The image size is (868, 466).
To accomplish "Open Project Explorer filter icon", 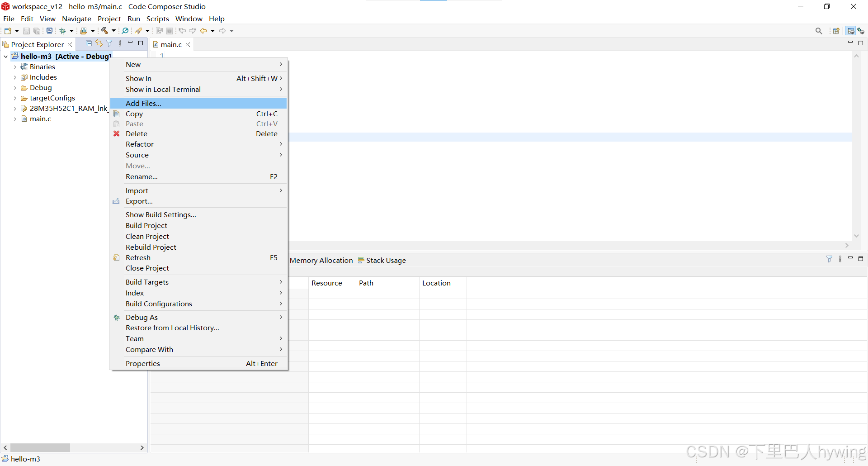I will coord(109,43).
